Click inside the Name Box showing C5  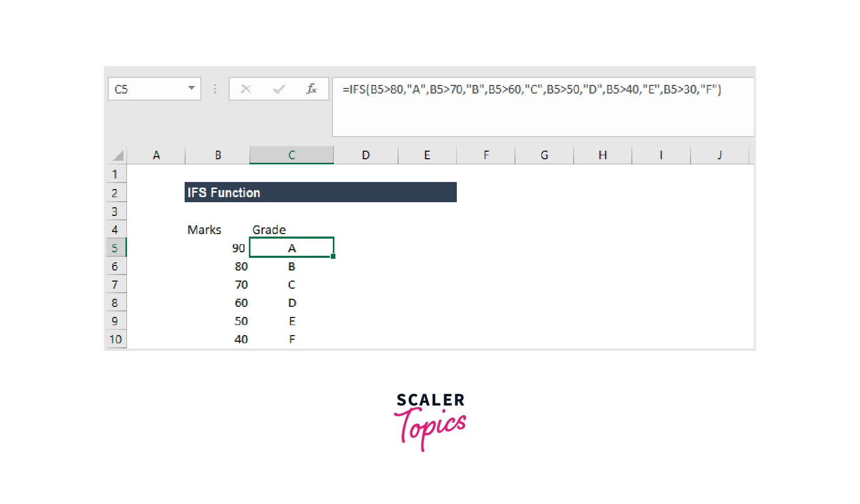tap(147, 89)
